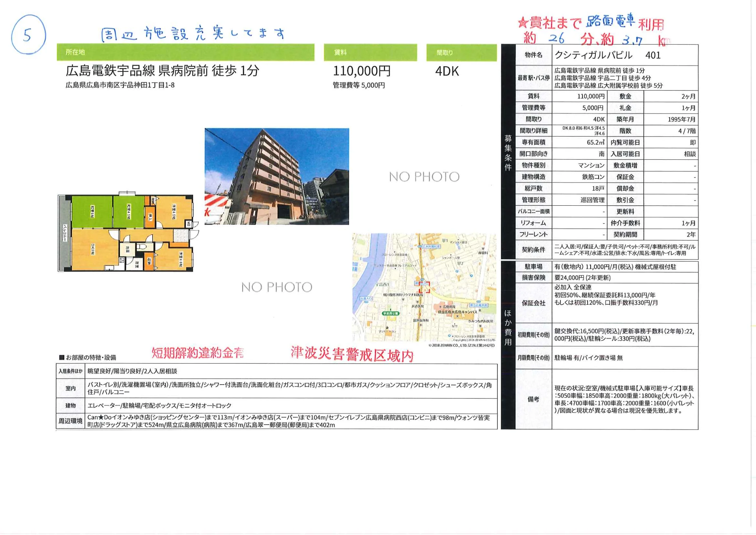
Task: Click the 周辺環境 row label
Action: click(x=70, y=421)
